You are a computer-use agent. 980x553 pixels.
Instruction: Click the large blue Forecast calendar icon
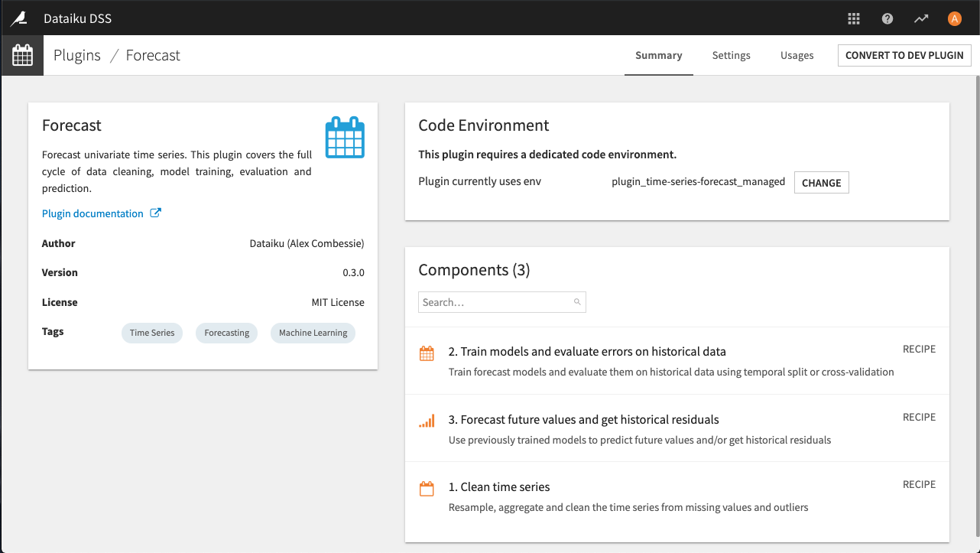345,137
